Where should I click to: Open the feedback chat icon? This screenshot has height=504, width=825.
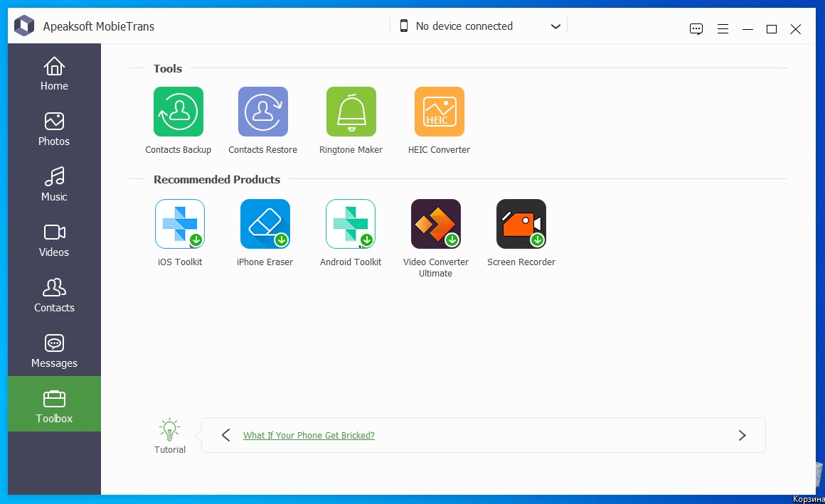(x=696, y=29)
